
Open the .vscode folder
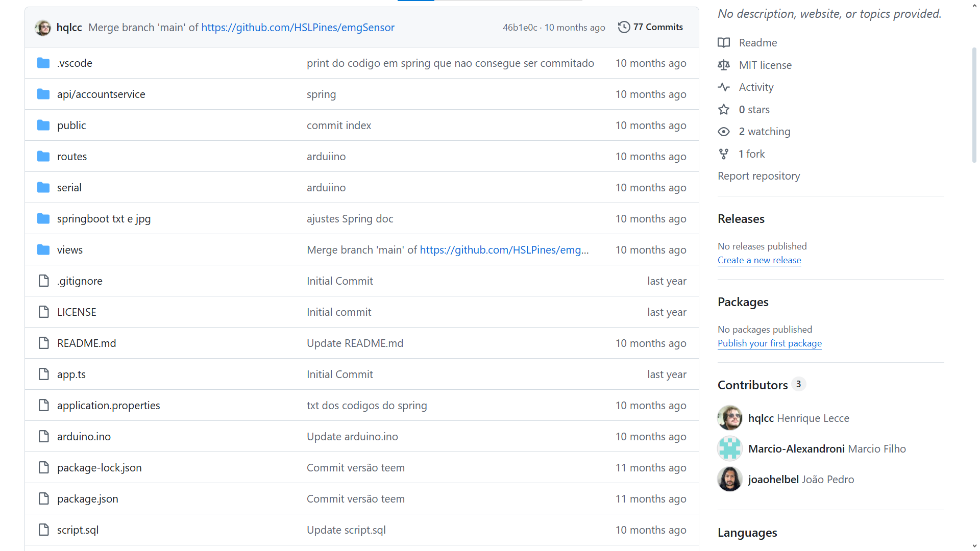75,63
